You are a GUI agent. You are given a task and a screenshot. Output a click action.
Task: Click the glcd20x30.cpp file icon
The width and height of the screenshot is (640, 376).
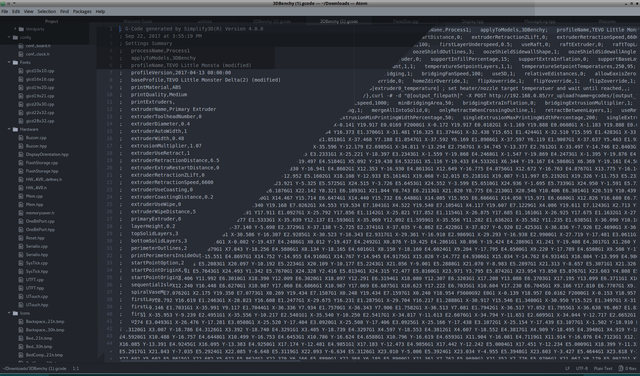click(x=21, y=104)
